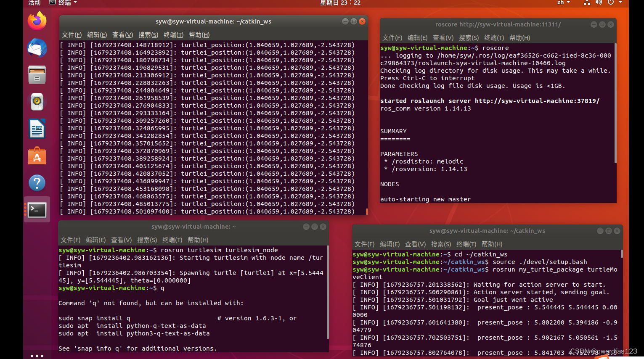This screenshot has height=359, width=644.
Task: Launch Thunderbird mail from the dock
Action: [x=37, y=48]
